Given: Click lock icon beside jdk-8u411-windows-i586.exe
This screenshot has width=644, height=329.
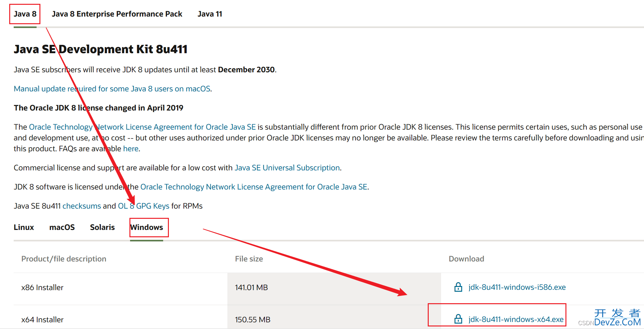Looking at the screenshot, I should [x=458, y=287].
